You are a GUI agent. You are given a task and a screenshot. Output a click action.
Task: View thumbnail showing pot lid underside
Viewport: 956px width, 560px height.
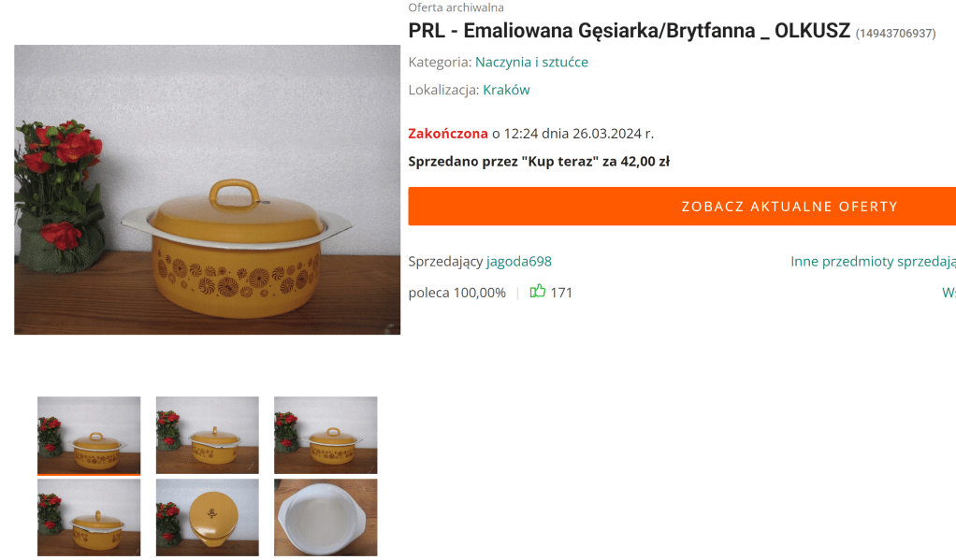[208, 517]
